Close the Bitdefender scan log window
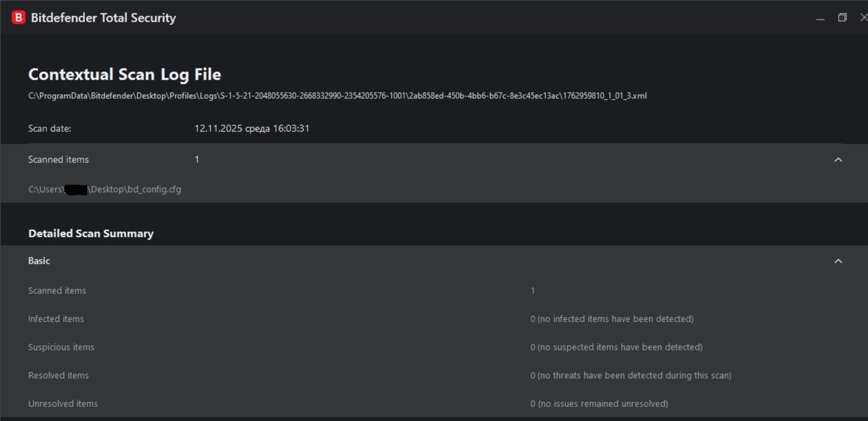Image resolution: width=868 pixels, height=421 pixels. 863,17
